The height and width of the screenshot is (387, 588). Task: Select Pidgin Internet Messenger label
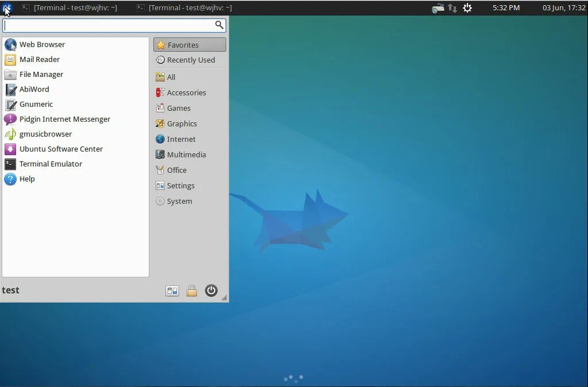pos(65,119)
